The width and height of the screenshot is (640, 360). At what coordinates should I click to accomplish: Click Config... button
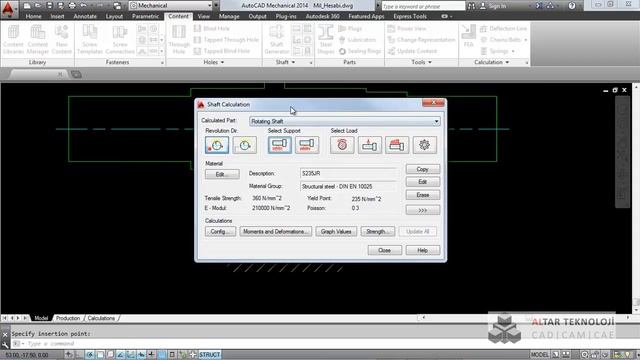[x=220, y=231]
